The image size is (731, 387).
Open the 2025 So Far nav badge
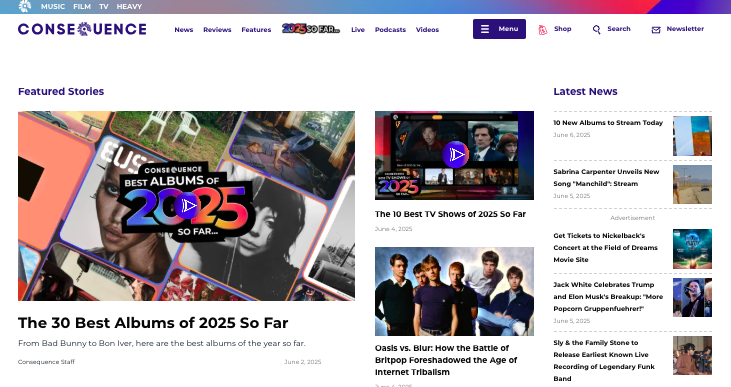311,29
